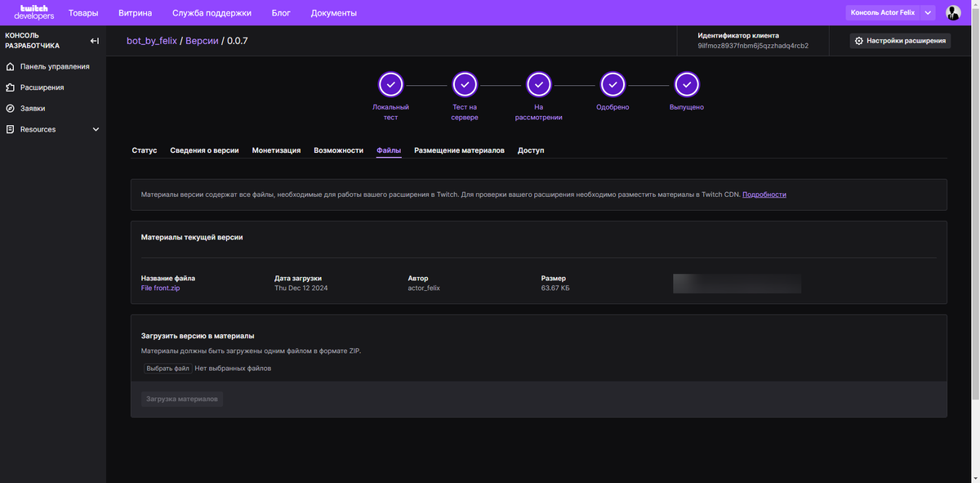Open the Витрина top menu

coord(135,13)
